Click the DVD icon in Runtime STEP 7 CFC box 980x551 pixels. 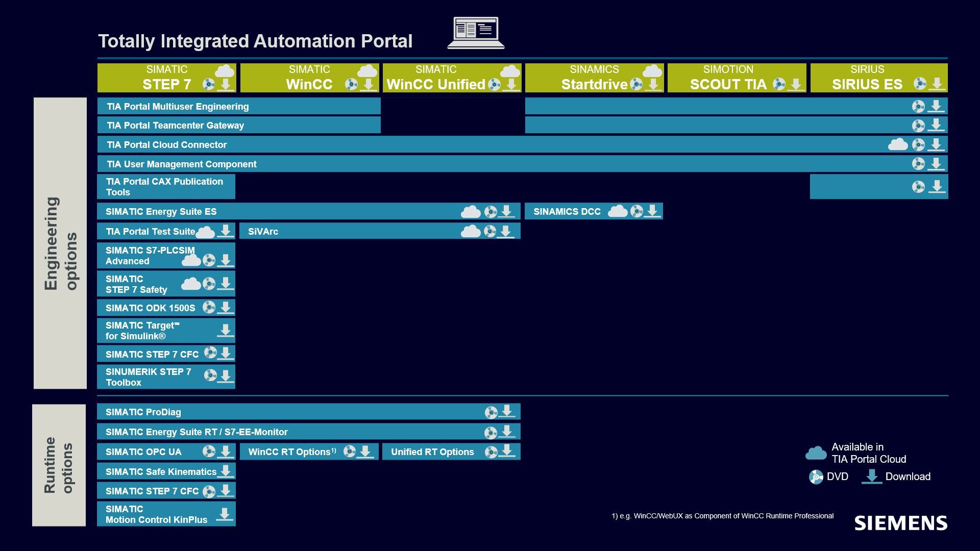point(209,491)
